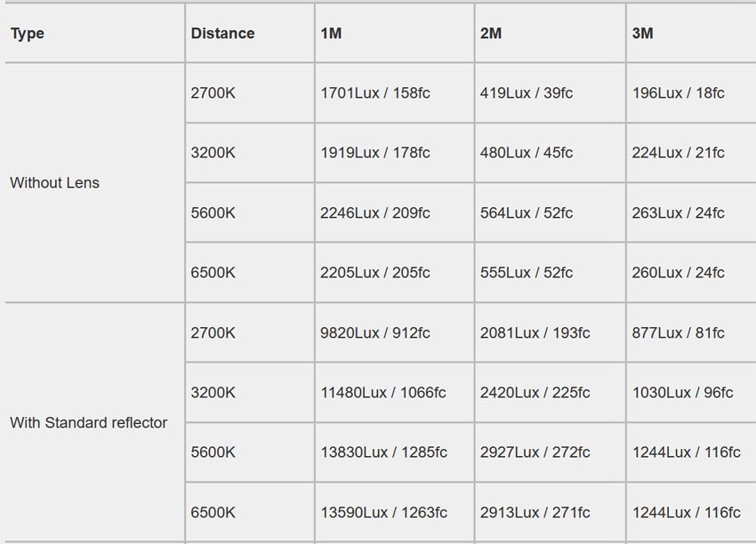Click 2700K under With Standard reflector
The width and height of the screenshot is (756, 544).
coord(213,332)
